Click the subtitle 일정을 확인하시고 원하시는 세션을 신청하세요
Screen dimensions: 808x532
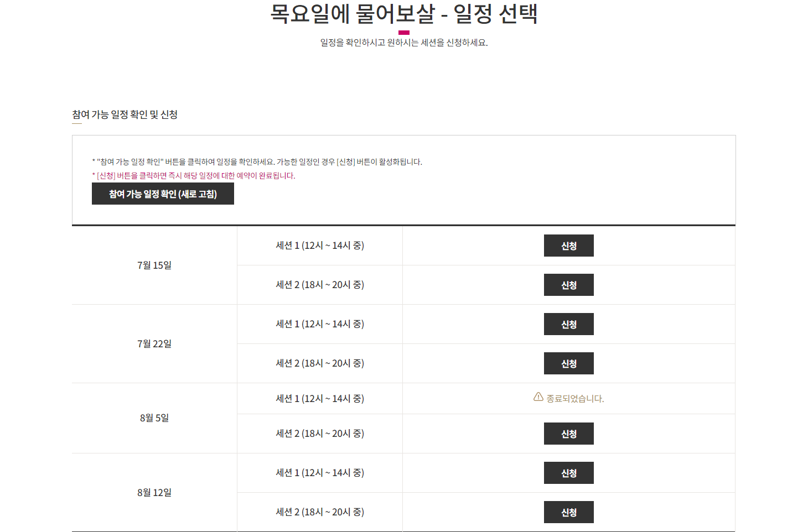pos(404,43)
